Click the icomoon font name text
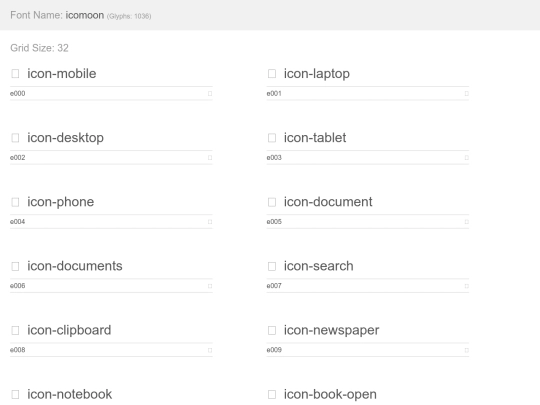This screenshot has height=405, width=540. click(x=85, y=15)
